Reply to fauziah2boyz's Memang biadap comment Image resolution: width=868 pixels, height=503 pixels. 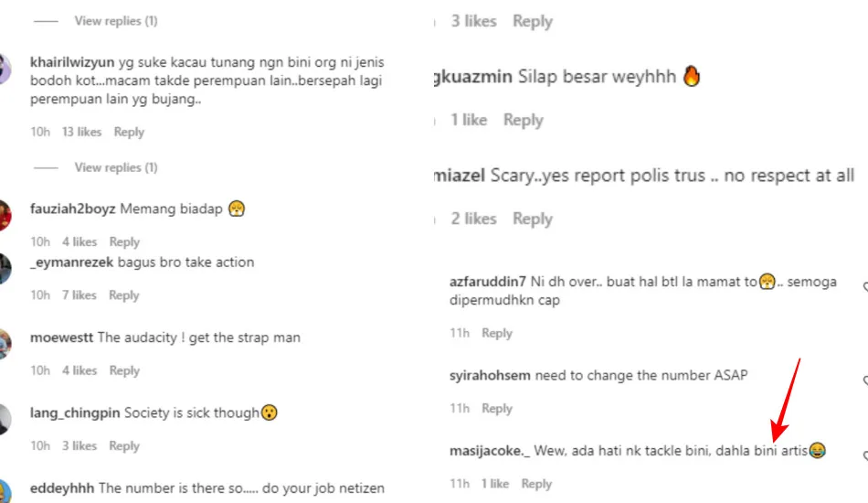pos(124,242)
